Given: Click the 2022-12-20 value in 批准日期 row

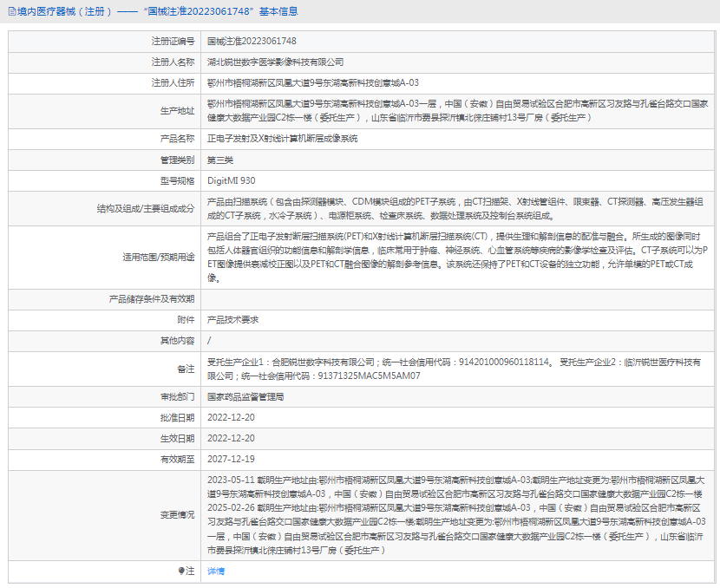Looking at the screenshot, I should (x=231, y=418).
